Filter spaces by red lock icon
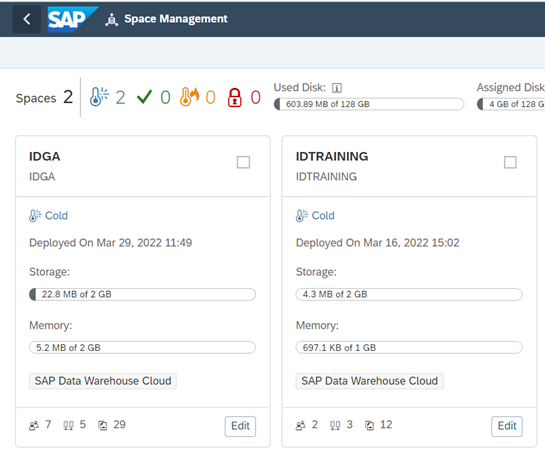Screen dimensions: 545x454 pos(235,97)
